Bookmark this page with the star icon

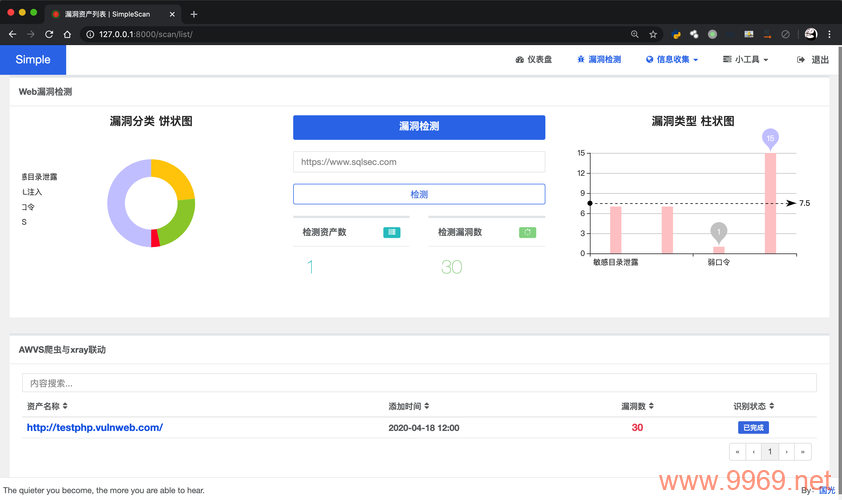(653, 34)
